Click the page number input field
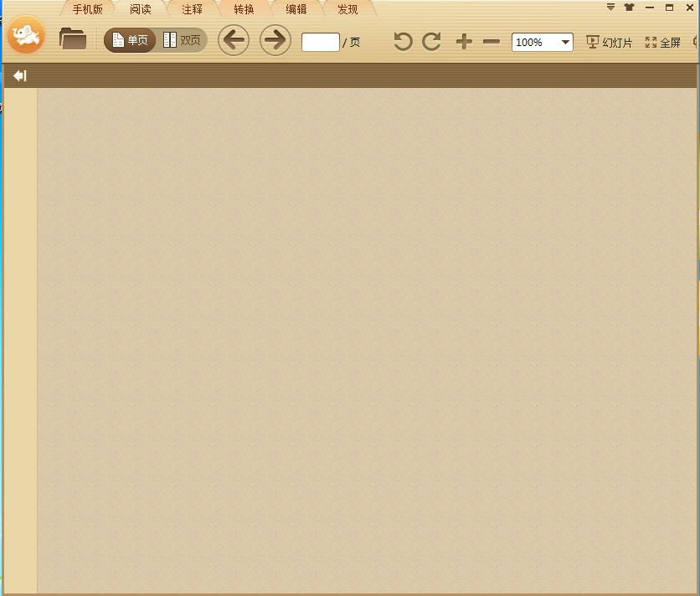The height and width of the screenshot is (596, 700). pyautogui.click(x=320, y=43)
